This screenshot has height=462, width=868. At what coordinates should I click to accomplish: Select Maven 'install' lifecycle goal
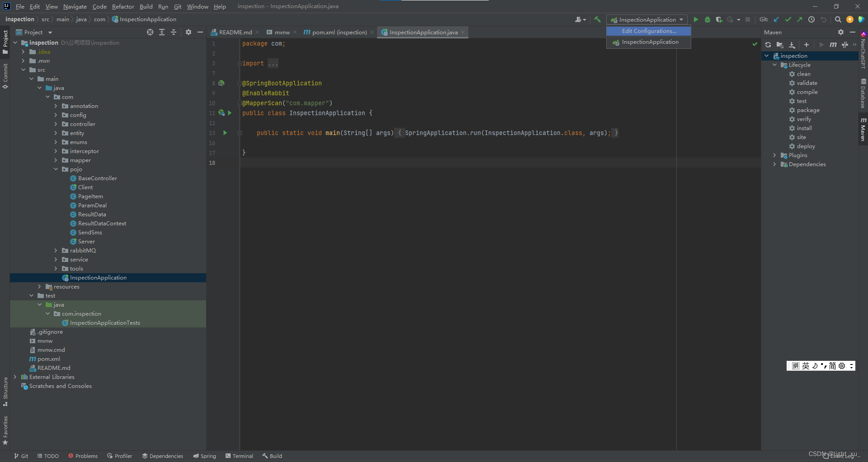(804, 128)
